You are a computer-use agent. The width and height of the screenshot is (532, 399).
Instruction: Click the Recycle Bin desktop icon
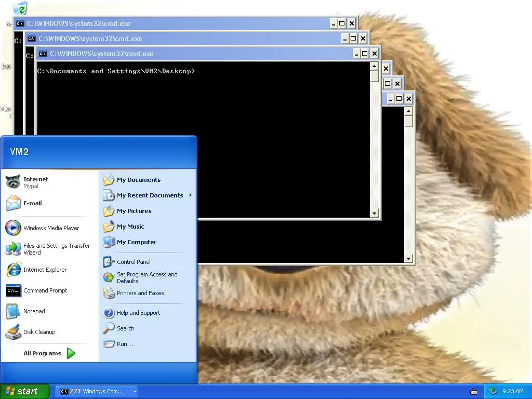[x=20, y=8]
